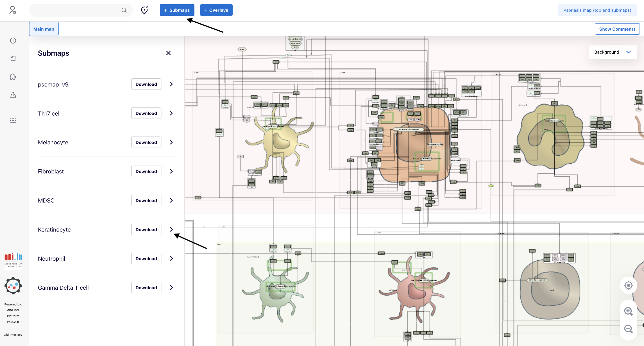Click the legend grid icon
This screenshot has width=644, height=346.
coord(13,120)
